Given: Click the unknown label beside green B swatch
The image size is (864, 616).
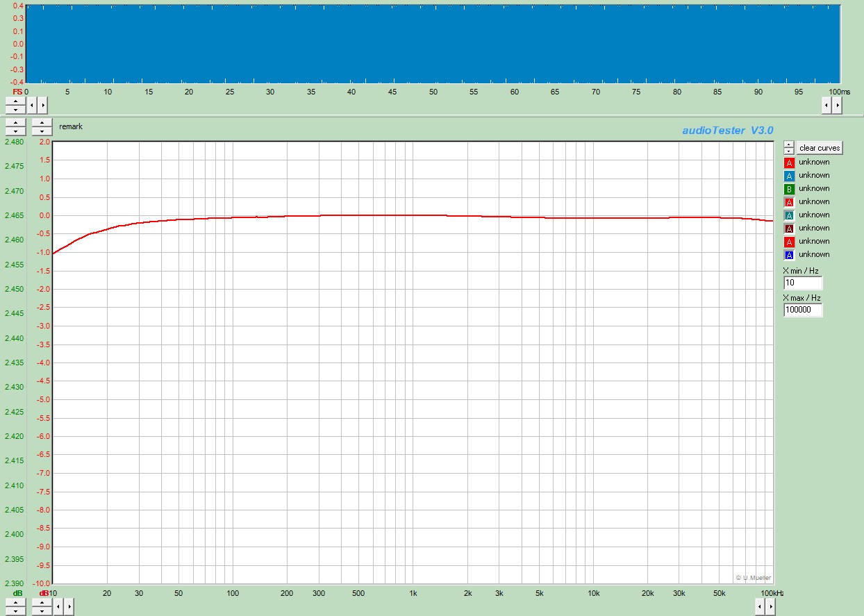Looking at the screenshot, I should tap(814, 188).
